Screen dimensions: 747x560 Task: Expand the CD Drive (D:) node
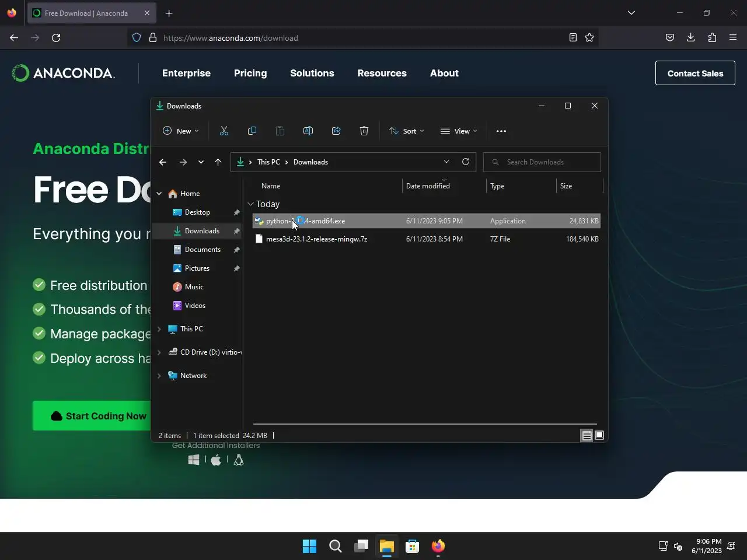(159, 352)
